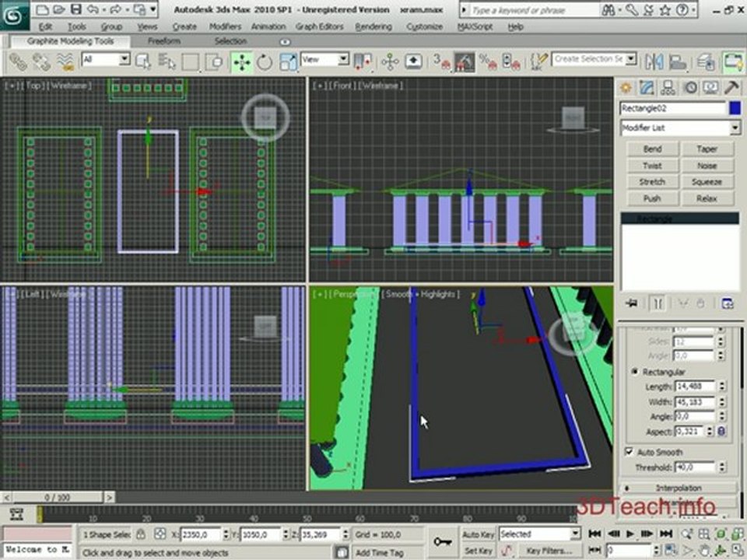Open quick access toolbar dropdown arrow
Viewport: 747px width, 560px height.
[153, 9]
